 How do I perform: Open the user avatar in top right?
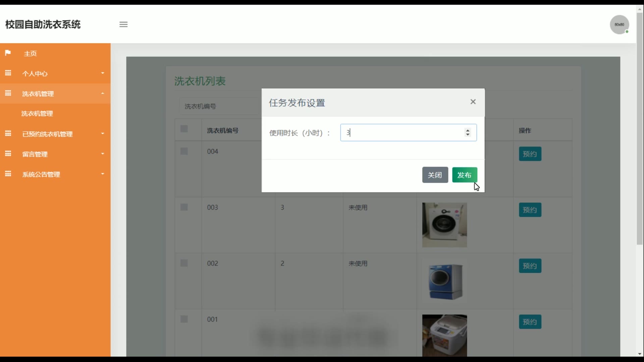tap(619, 24)
